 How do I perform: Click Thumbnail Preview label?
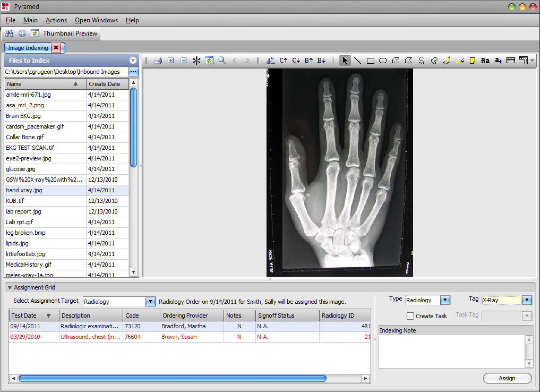pos(70,33)
